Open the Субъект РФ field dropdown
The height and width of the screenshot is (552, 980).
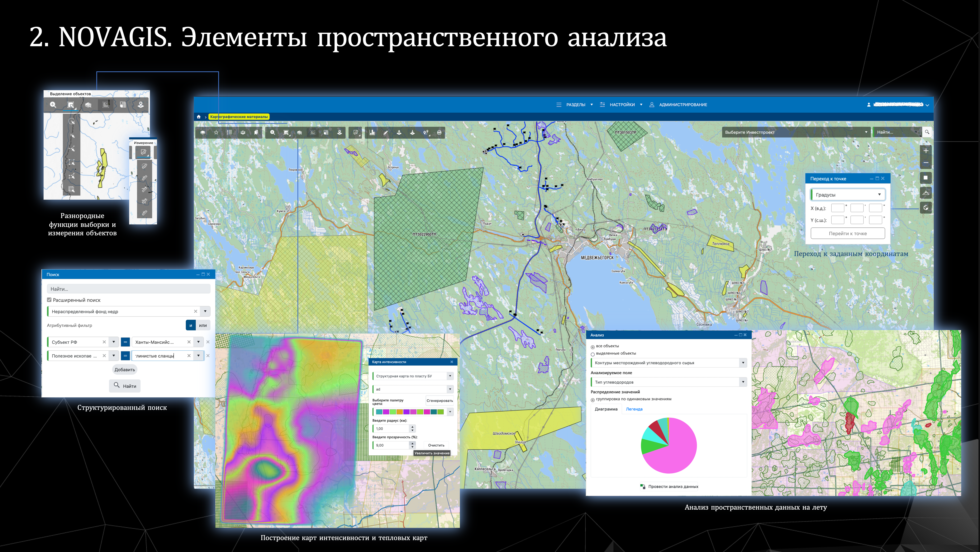coord(114,342)
